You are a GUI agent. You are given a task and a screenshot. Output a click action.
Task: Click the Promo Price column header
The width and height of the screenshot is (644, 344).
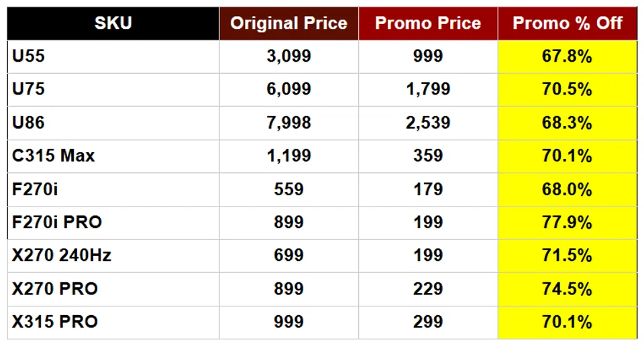(428, 23)
